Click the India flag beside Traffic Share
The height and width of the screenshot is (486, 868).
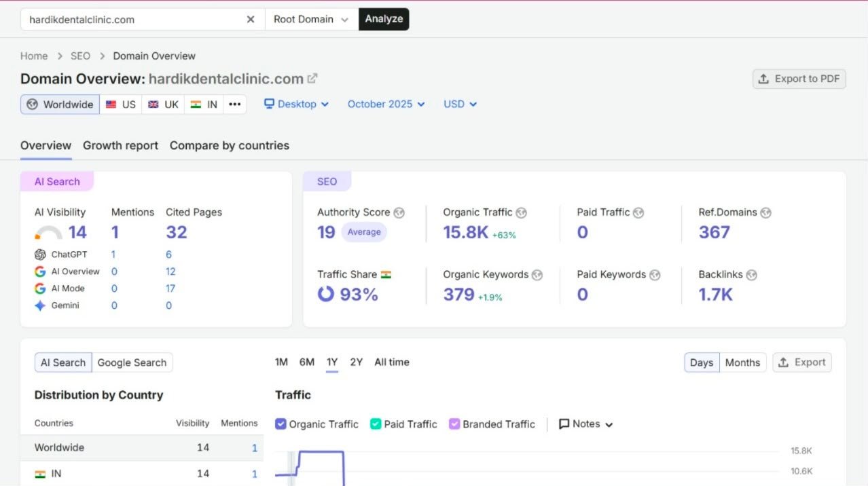point(386,274)
